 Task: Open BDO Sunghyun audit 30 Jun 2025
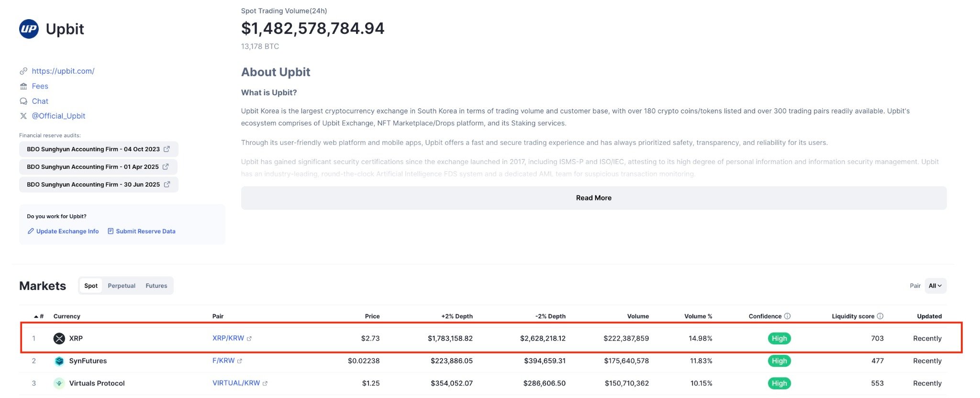point(99,184)
